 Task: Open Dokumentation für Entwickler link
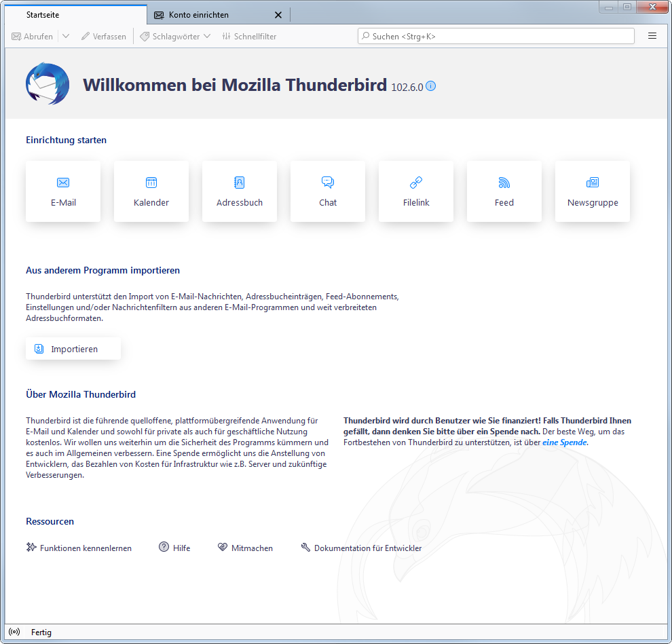[x=361, y=548]
